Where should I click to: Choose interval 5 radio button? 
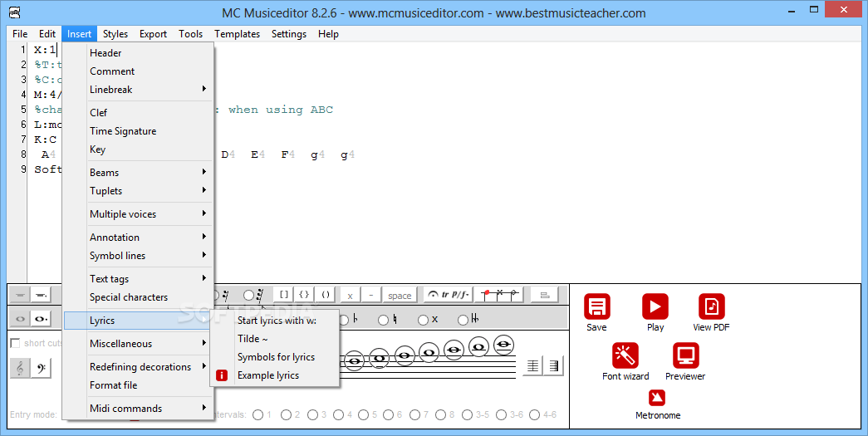364,414
